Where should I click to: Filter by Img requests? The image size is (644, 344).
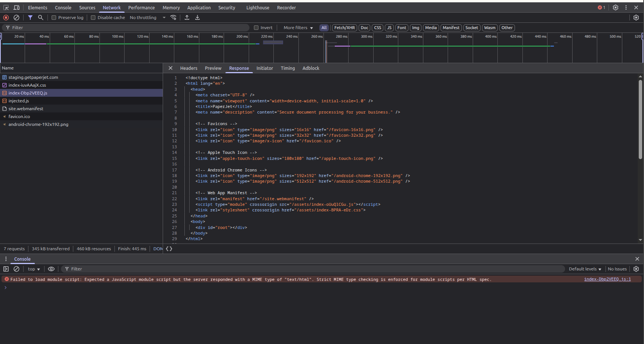[415, 28]
